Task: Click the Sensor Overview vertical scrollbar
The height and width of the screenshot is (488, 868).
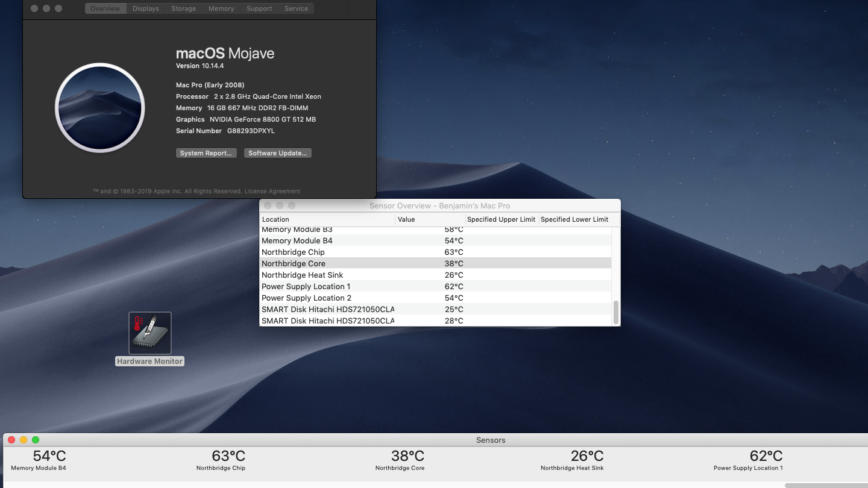Action: (616, 312)
